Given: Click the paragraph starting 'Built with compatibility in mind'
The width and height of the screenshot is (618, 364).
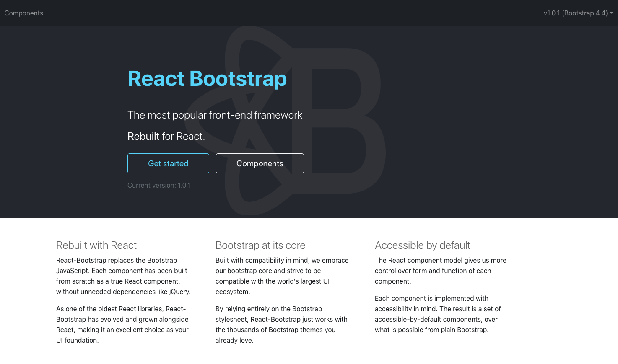Looking at the screenshot, I should coord(282,276).
